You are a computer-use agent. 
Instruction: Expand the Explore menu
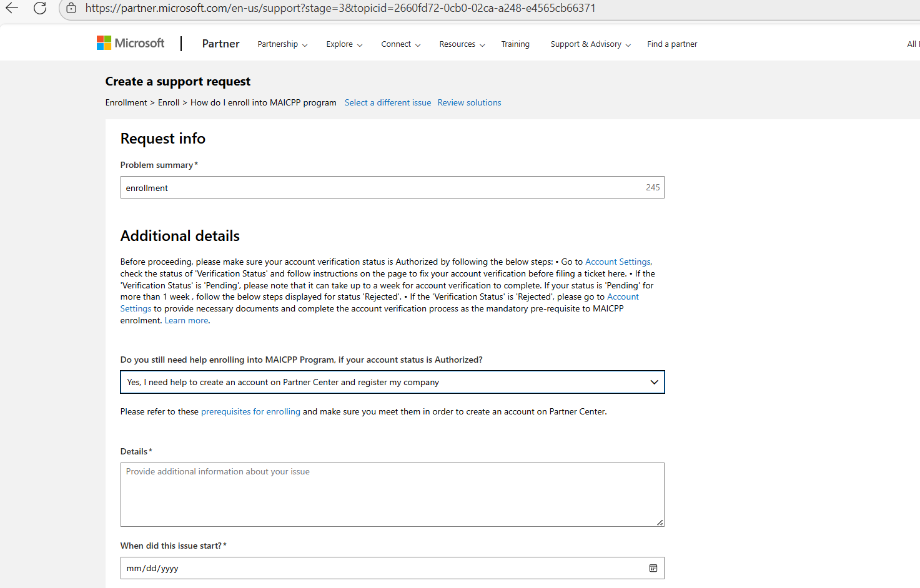(344, 44)
